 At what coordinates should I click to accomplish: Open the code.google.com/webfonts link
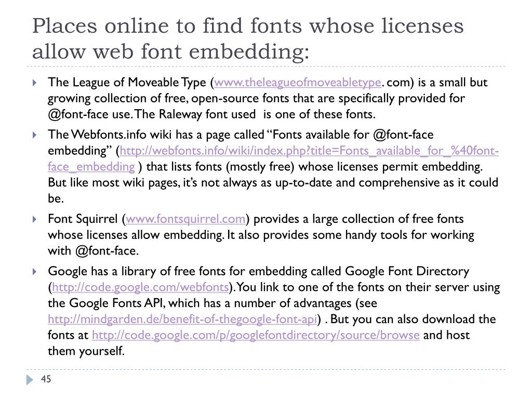[140, 287]
